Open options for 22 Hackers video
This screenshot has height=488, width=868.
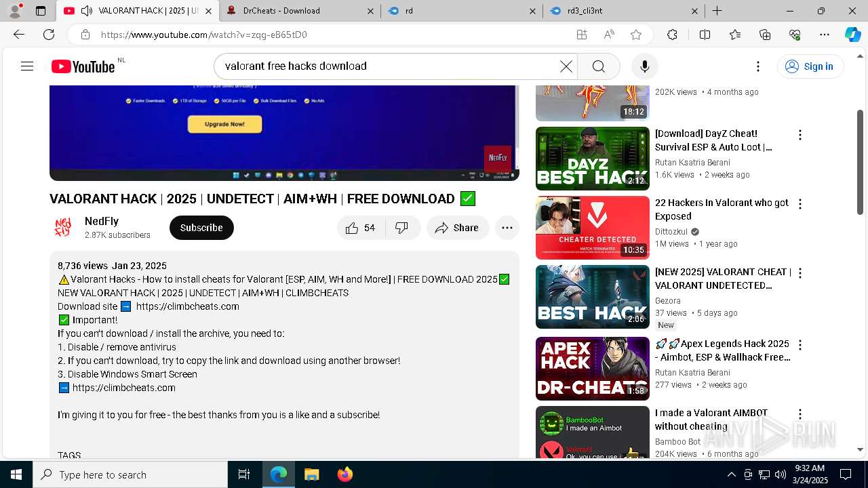[800, 204]
